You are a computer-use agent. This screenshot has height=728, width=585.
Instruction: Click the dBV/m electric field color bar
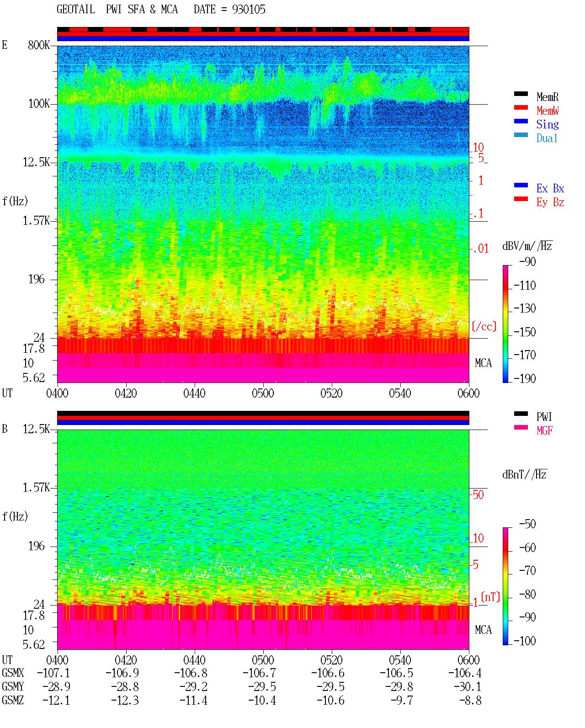(x=505, y=324)
